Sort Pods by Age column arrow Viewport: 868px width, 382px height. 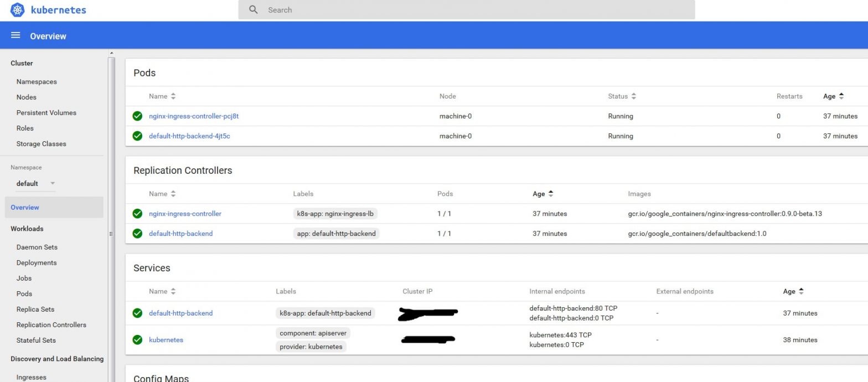[841, 96]
